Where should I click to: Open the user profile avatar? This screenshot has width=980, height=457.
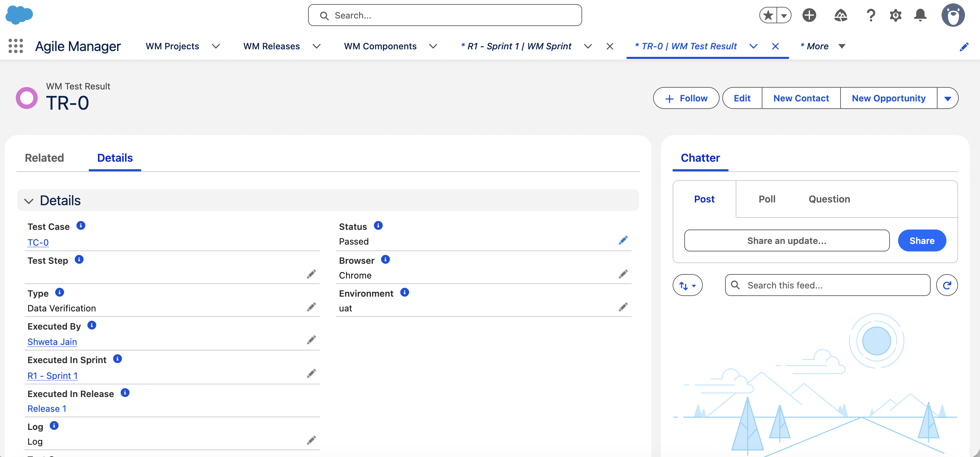pyautogui.click(x=953, y=15)
